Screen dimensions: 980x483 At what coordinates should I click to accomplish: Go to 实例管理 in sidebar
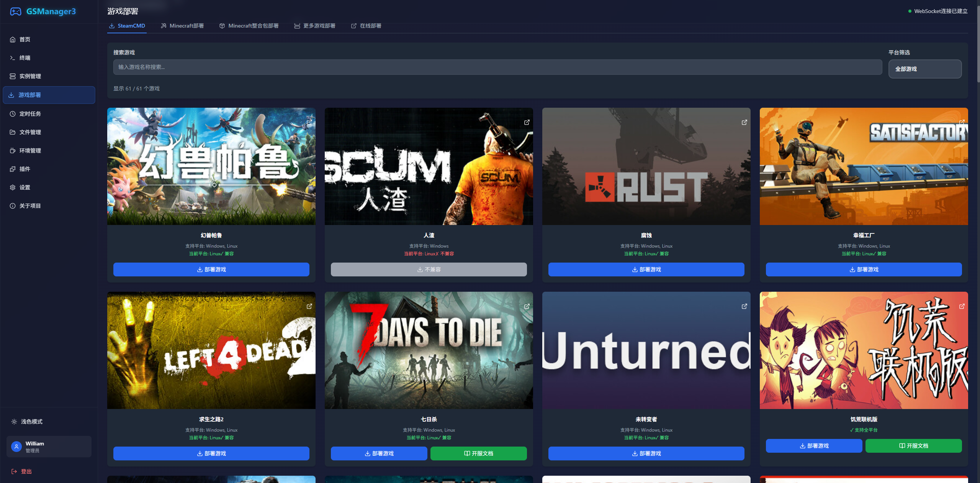coord(49,76)
